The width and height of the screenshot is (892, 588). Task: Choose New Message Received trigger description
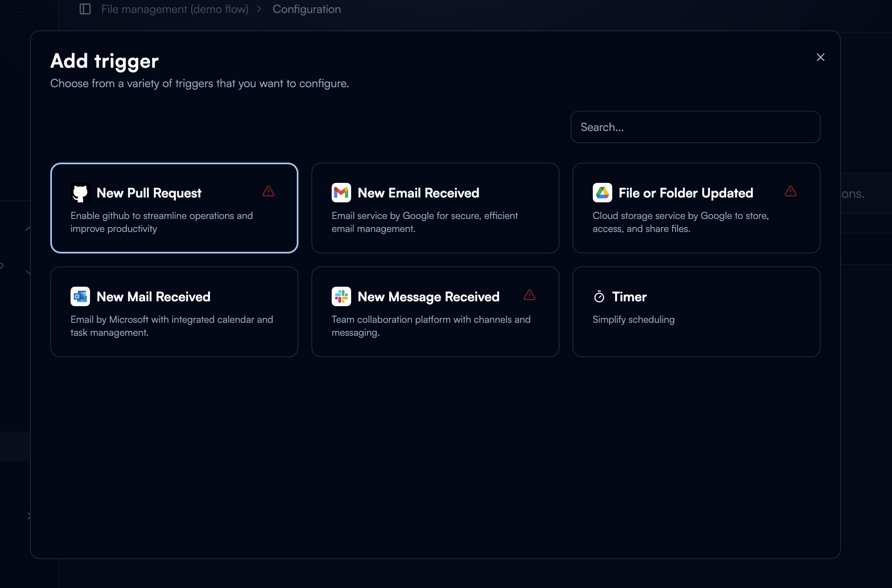coord(431,326)
